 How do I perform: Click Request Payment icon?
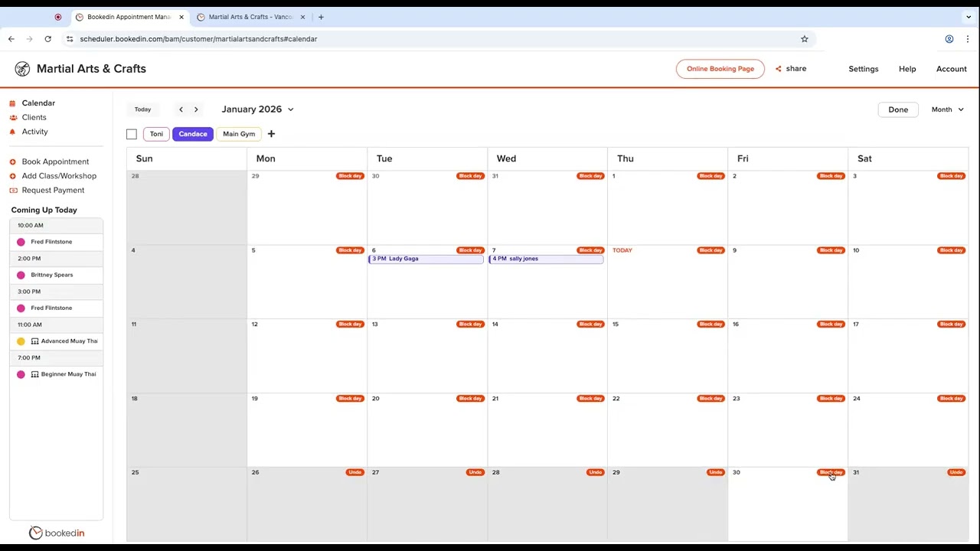[x=12, y=191]
